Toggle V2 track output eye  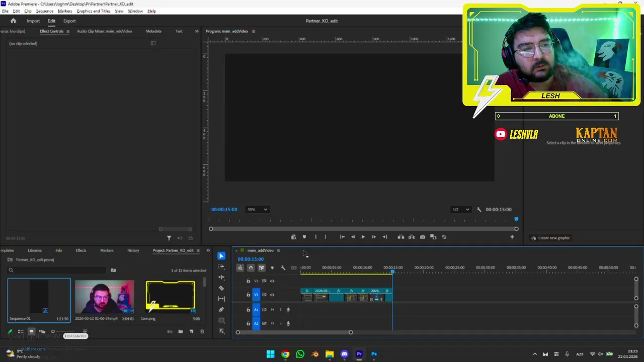(x=272, y=281)
